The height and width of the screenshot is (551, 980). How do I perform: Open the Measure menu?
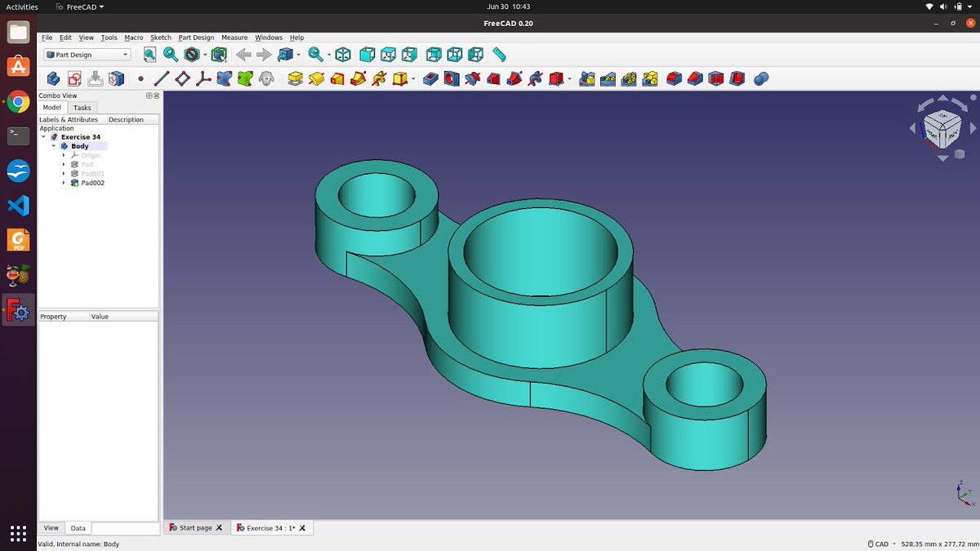pyautogui.click(x=234, y=38)
